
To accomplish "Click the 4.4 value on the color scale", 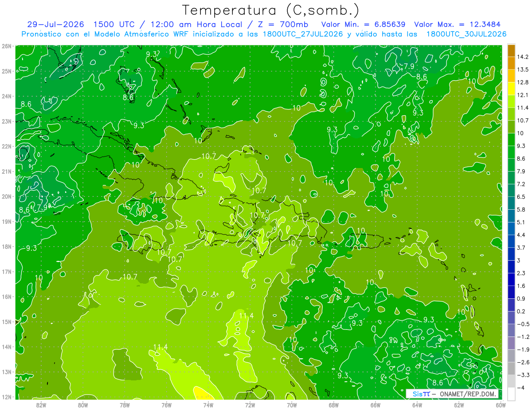I will [x=522, y=235].
